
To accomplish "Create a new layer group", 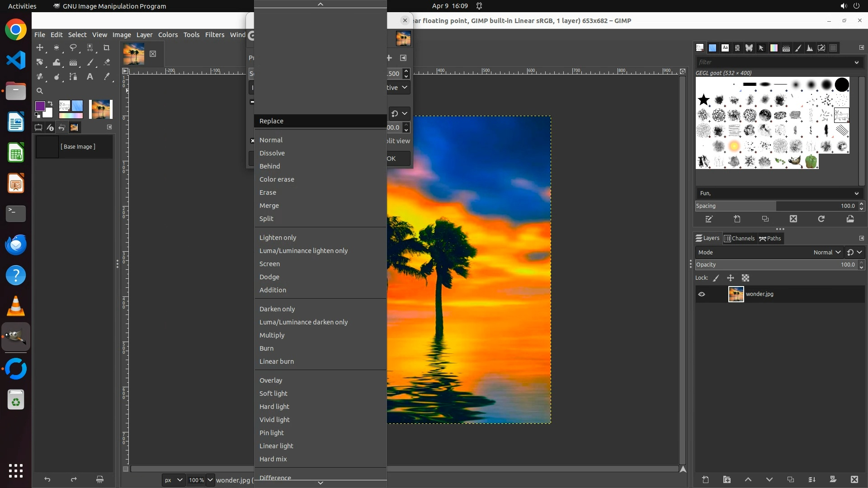I will tap(726, 480).
